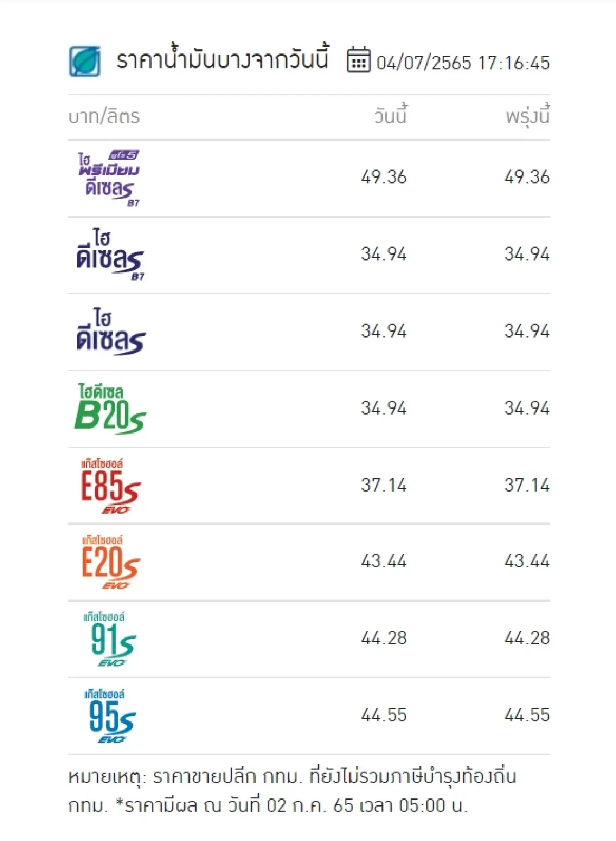Select the green Hi Diesel B20 S logo
Screen dimensions: 616x841
pos(110,409)
